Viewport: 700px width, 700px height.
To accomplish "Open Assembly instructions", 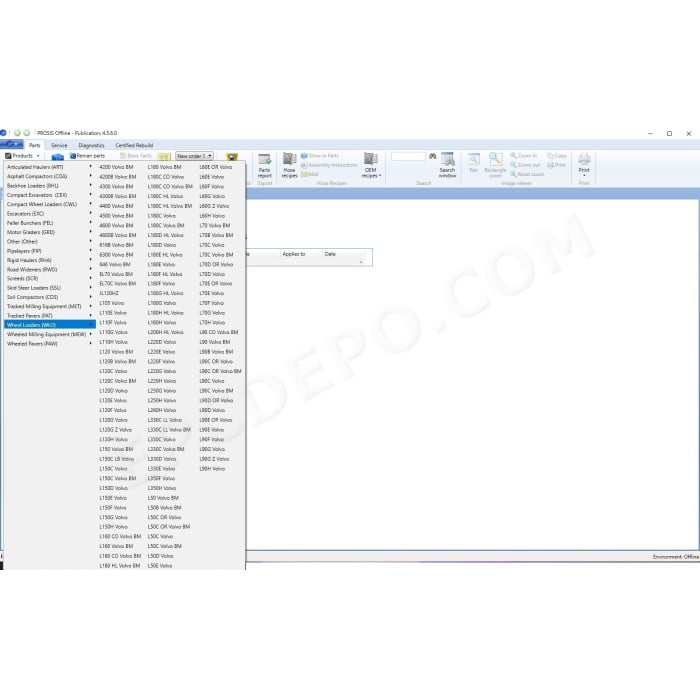I will [329, 165].
